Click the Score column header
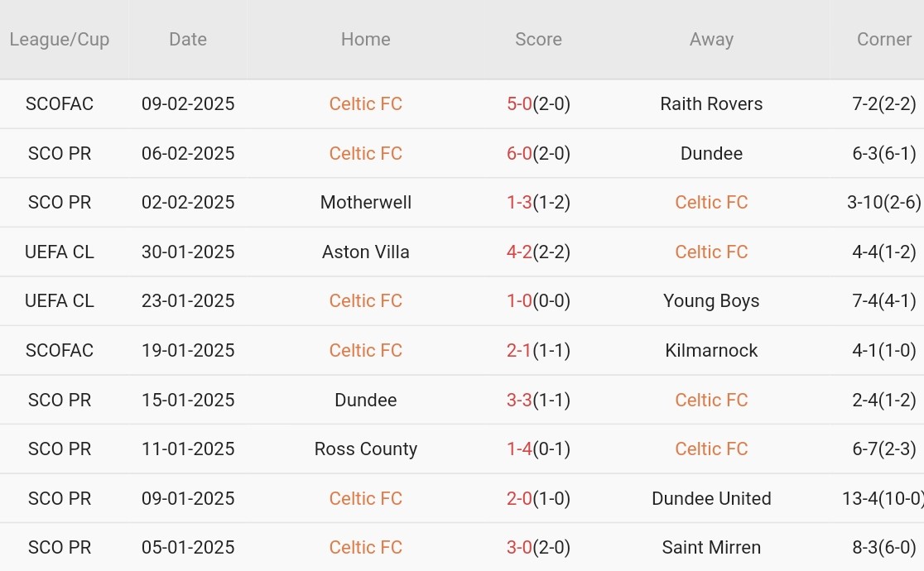The height and width of the screenshot is (571, 924). [539, 40]
